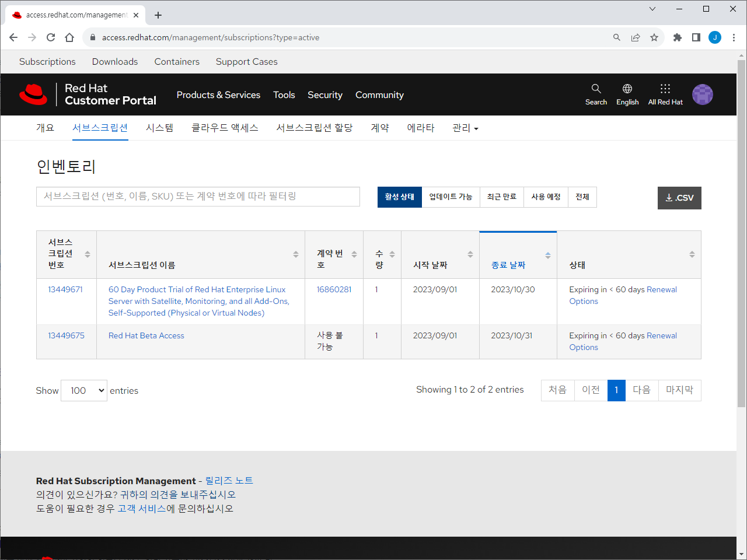Image resolution: width=747 pixels, height=560 pixels.
Task: Sort by subscription number column arrows
Action: click(x=88, y=254)
